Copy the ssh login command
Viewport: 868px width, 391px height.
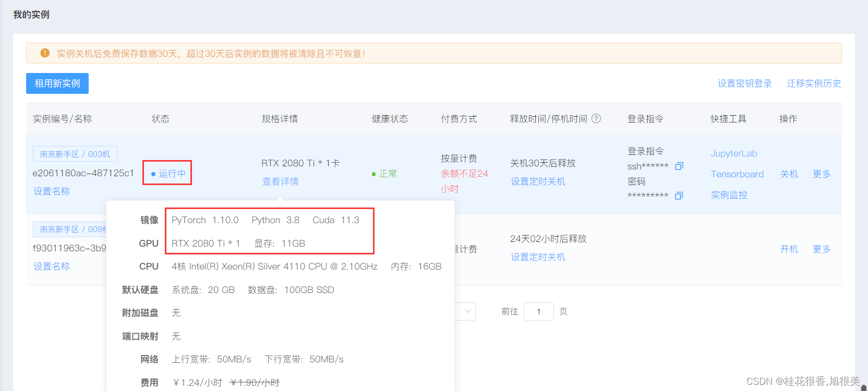point(679,166)
